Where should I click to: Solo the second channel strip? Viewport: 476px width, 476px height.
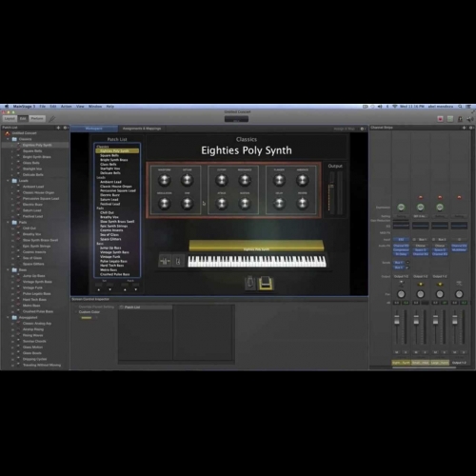425,352
